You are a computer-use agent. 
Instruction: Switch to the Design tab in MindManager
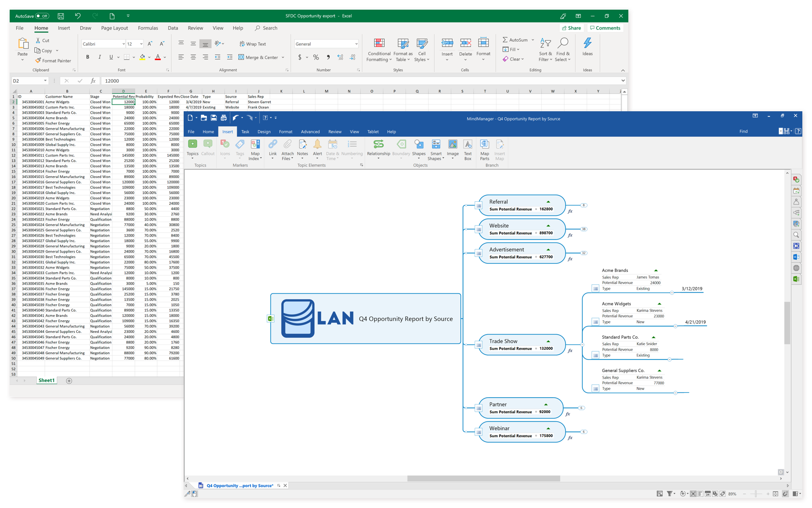click(264, 132)
